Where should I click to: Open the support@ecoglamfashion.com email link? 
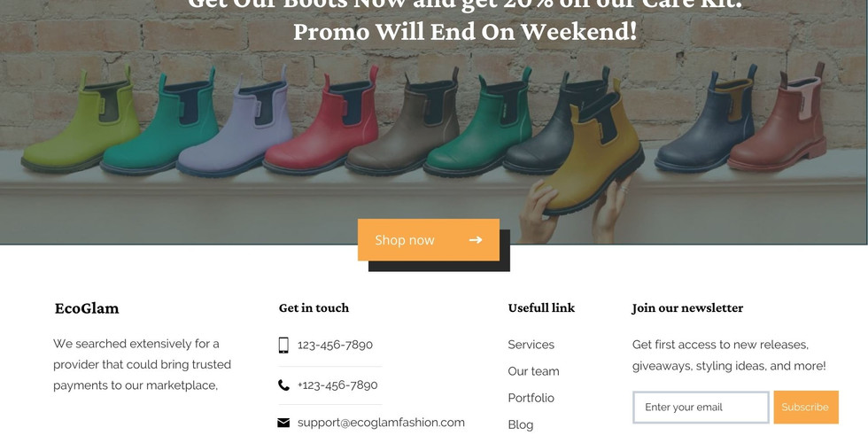tap(381, 423)
